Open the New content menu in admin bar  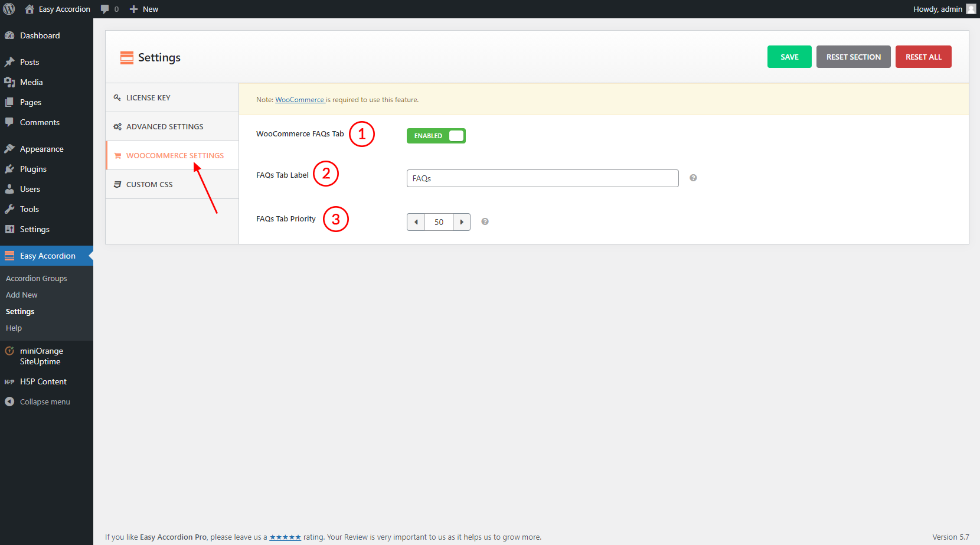144,9
